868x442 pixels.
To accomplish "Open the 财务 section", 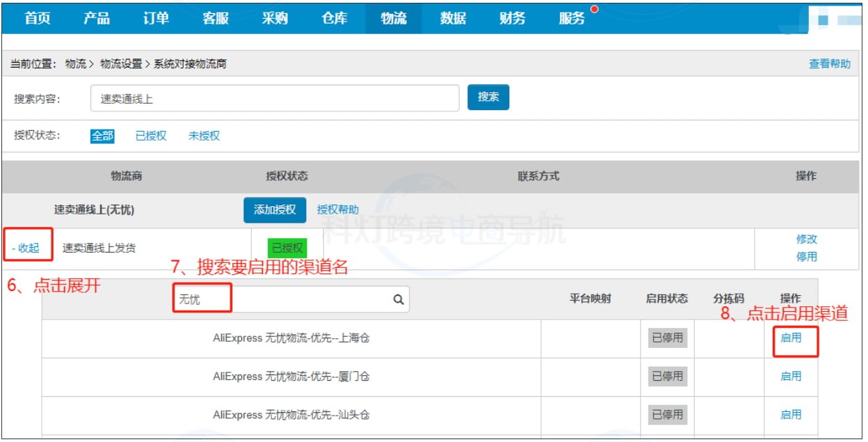I will click(513, 19).
